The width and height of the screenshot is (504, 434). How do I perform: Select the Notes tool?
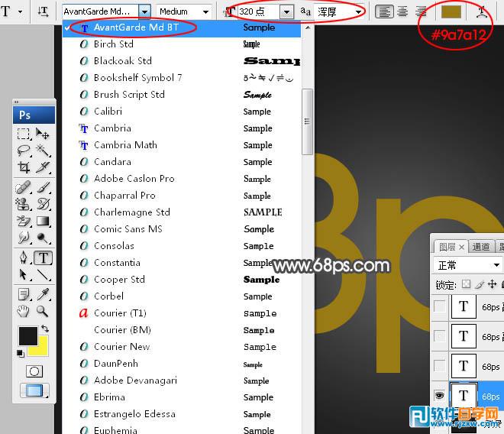23,294
